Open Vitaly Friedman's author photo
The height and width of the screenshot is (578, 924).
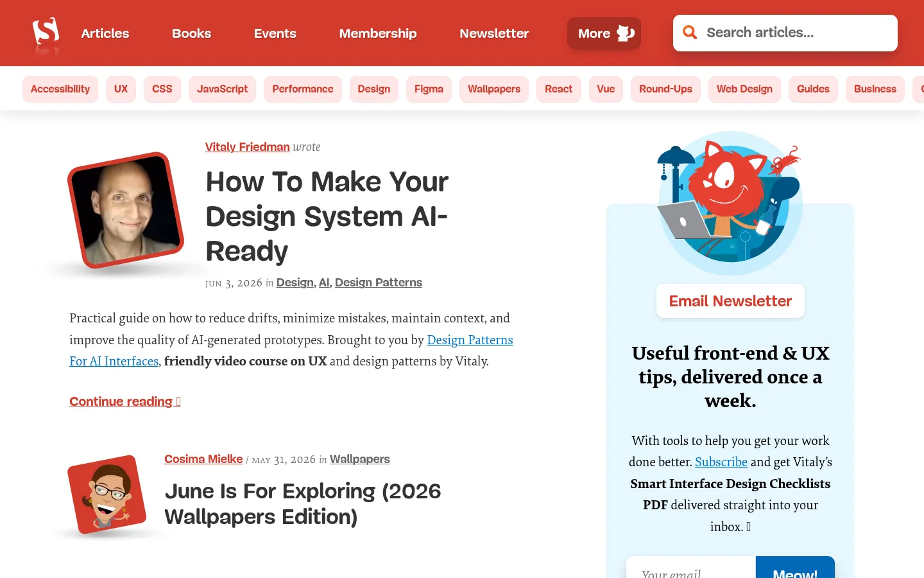[126, 210]
